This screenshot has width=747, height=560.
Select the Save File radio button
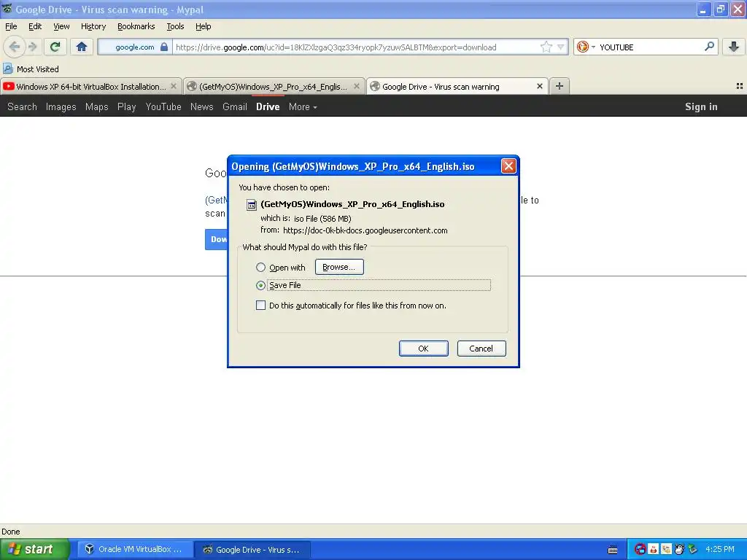click(260, 285)
